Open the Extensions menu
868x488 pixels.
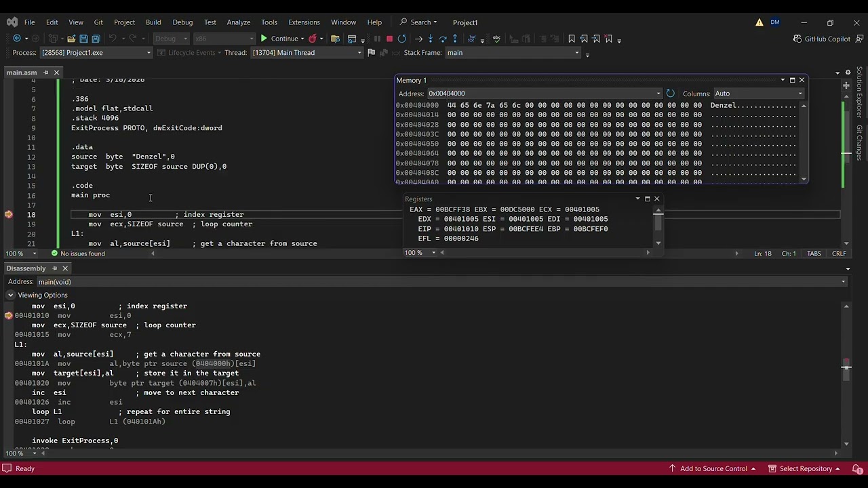304,22
